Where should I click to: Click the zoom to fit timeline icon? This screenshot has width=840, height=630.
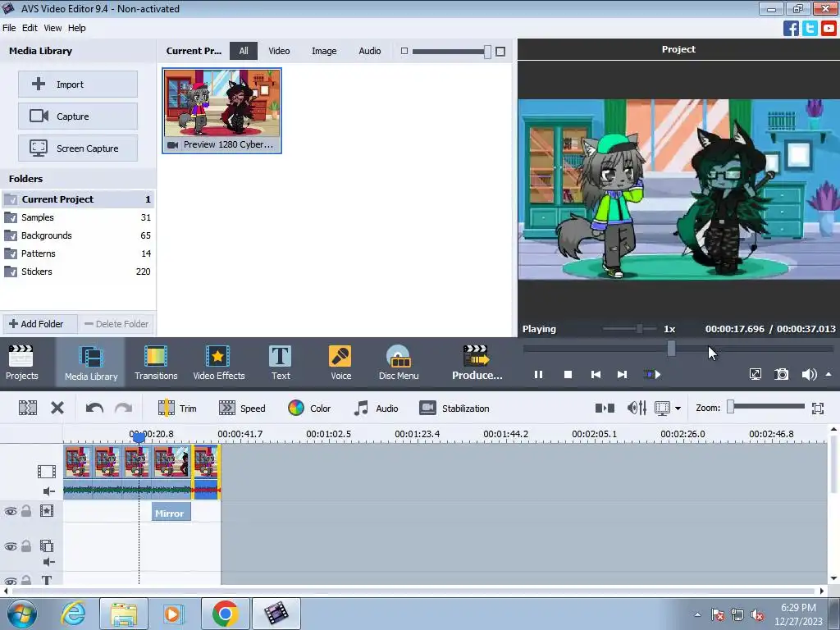[818, 409]
